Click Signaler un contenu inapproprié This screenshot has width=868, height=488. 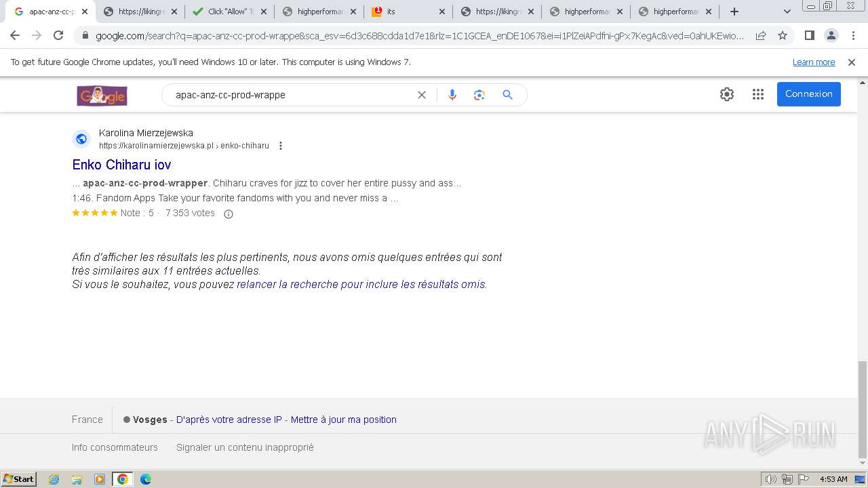tap(245, 447)
